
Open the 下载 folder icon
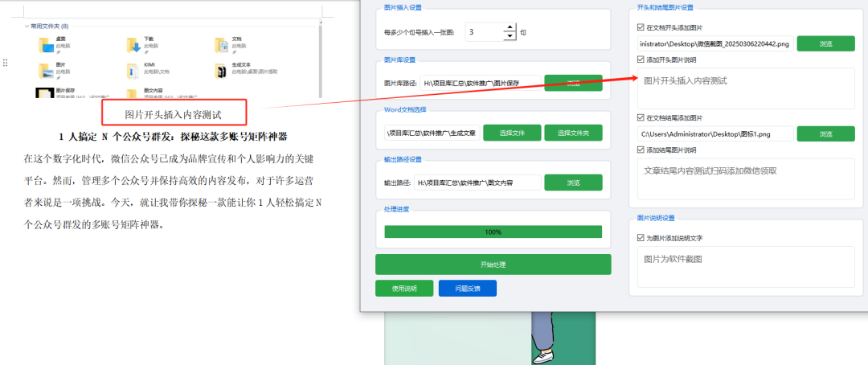tap(133, 45)
